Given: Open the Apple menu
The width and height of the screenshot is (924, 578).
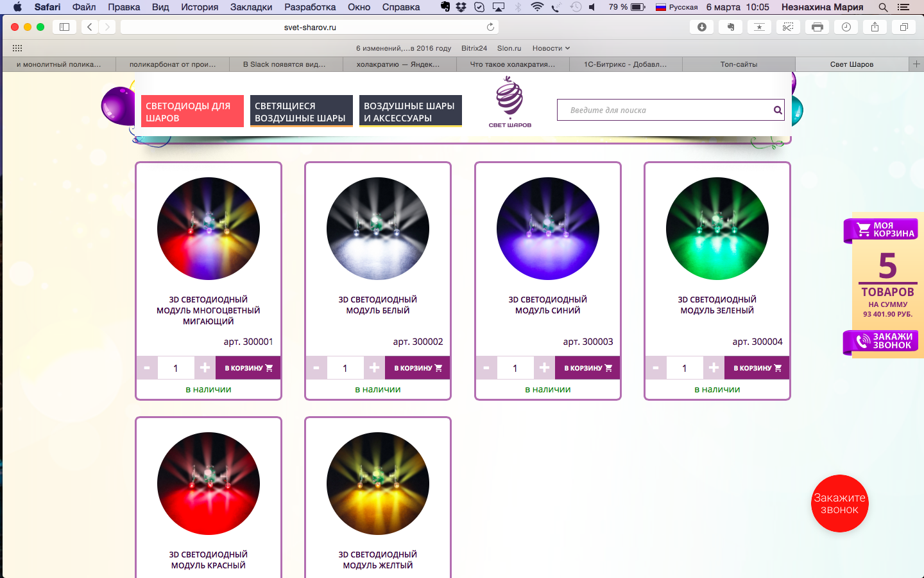Looking at the screenshot, I should tap(17, 7).
